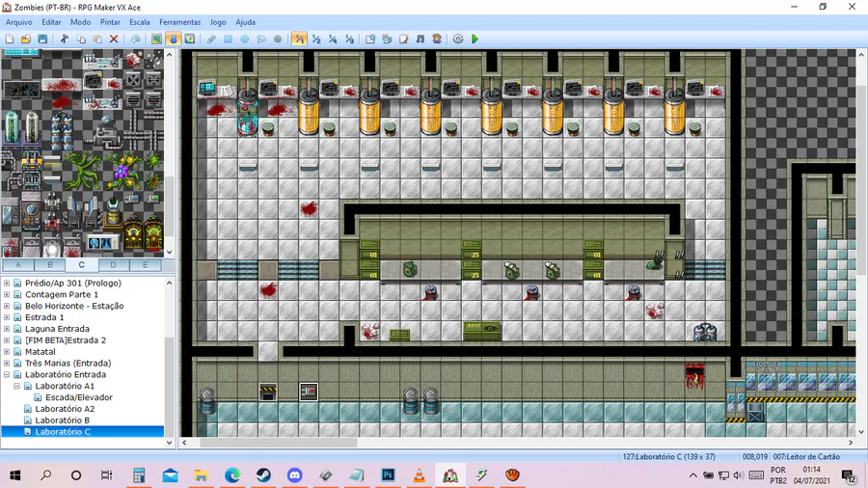Switch to tileset tab A
The width and height of the screenshot is (868, 488).
click(17, 265)
